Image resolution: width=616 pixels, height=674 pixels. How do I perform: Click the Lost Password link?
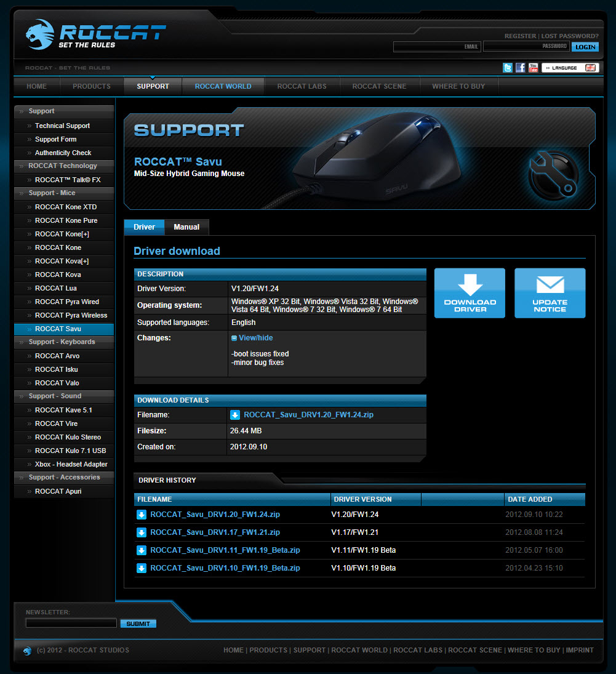coord(570,36)
